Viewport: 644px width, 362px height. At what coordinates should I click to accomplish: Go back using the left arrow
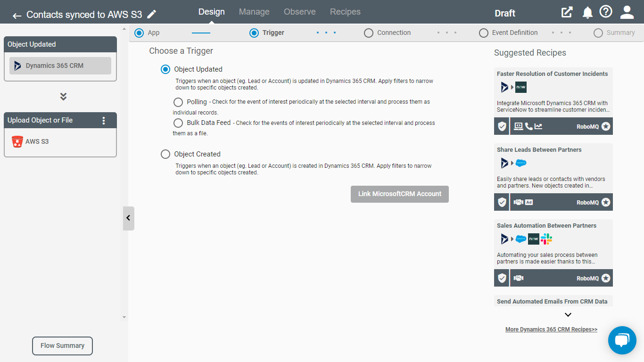point(17,16)
